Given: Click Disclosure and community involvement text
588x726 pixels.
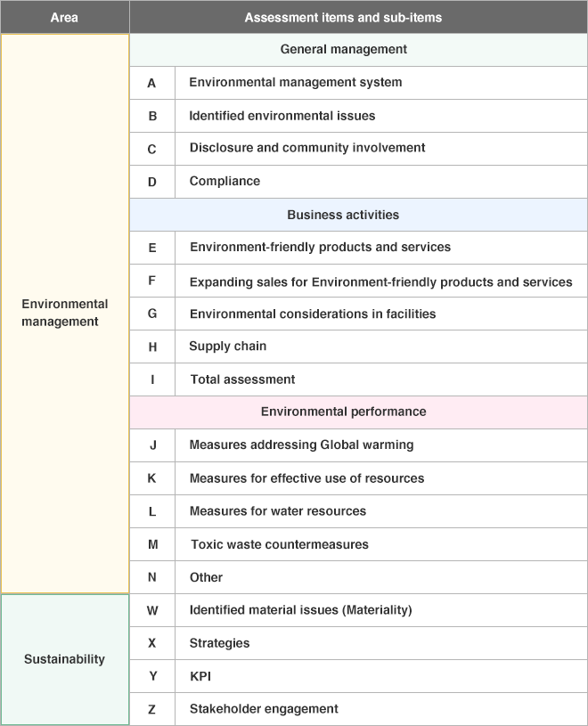Looking at the screenshot, I should coord(307,148).
